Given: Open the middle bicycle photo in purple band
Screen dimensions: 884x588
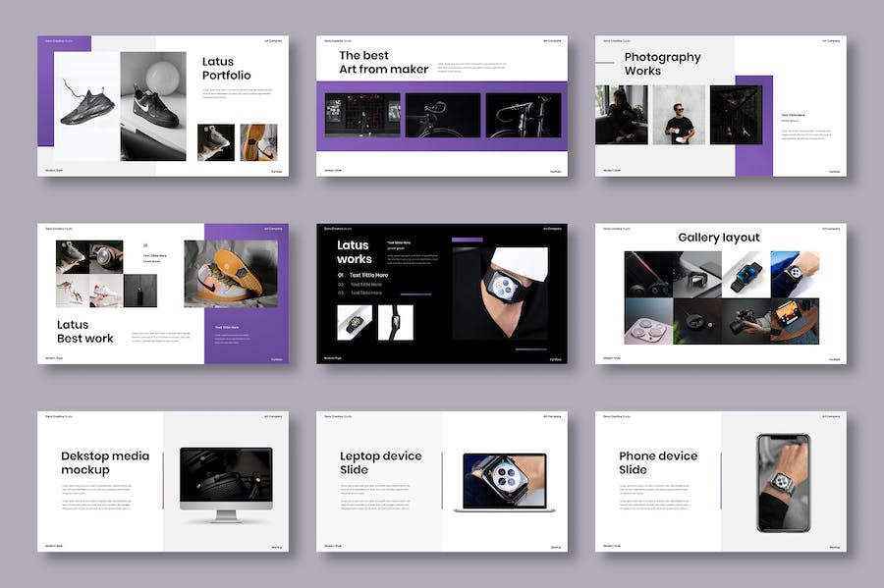Looking at the screenshot, I should 442,115.
